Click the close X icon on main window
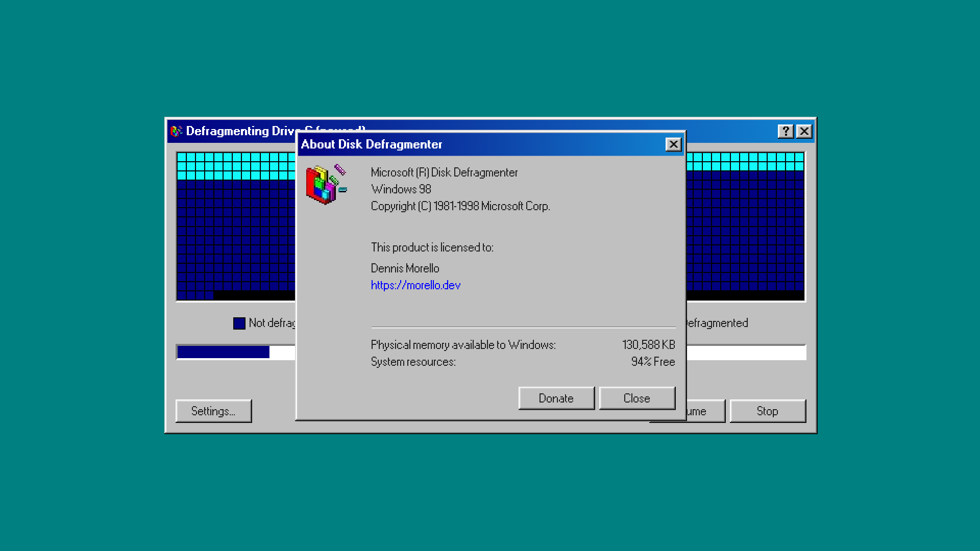The width and height of the screenshot is (980, 551). pyautogui.click(x=804, y=131)
